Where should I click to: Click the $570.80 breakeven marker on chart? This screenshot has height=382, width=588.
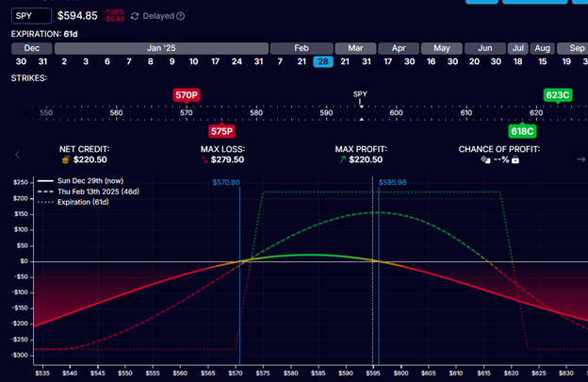coord(226,181)
